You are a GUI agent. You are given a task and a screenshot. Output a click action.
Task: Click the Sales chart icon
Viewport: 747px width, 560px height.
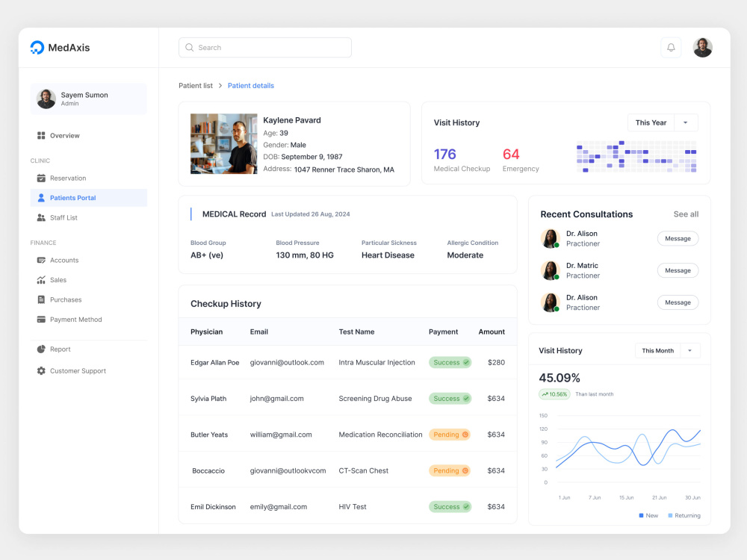click(41, 280)
